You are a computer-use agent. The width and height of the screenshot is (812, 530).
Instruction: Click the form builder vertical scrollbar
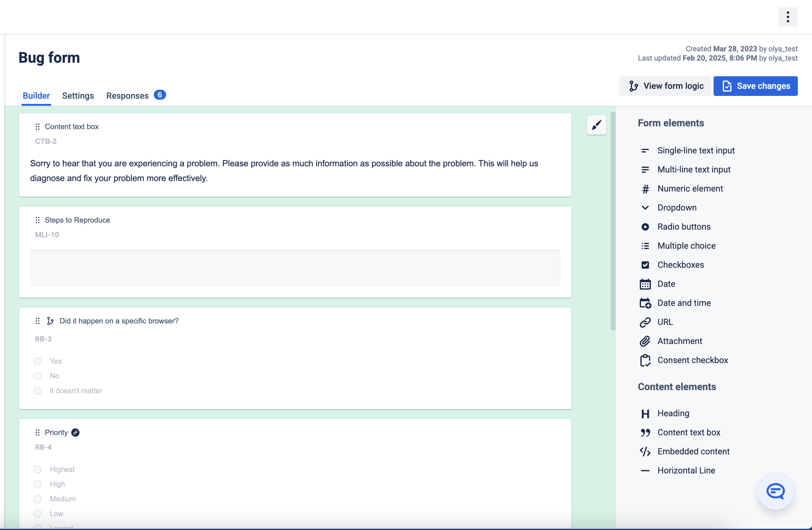[613, 221]
